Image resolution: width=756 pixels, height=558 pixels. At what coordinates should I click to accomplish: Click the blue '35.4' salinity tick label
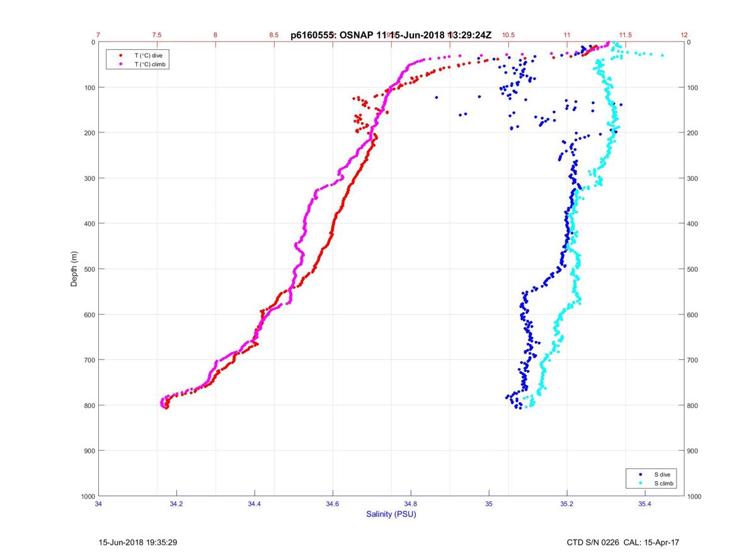pos(645,504)
